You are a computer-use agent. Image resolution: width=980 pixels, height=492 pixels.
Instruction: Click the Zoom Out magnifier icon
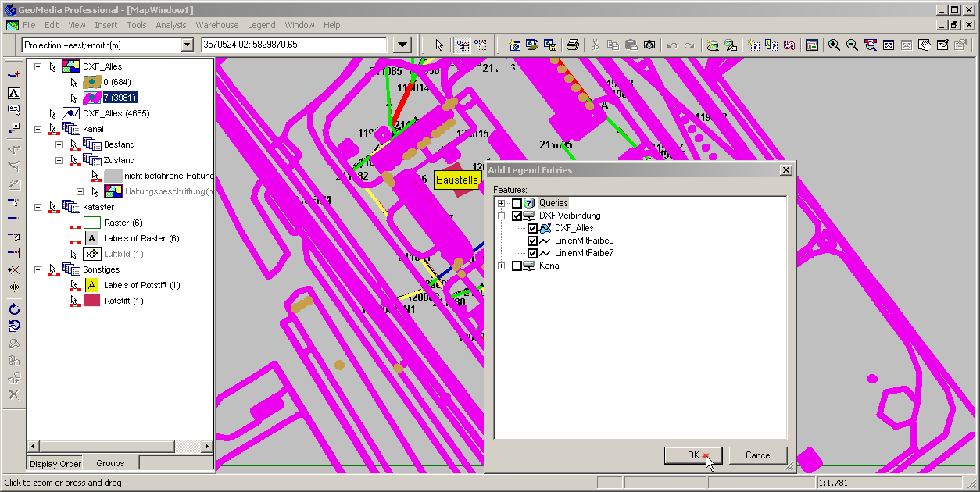[x=852, y=45]
